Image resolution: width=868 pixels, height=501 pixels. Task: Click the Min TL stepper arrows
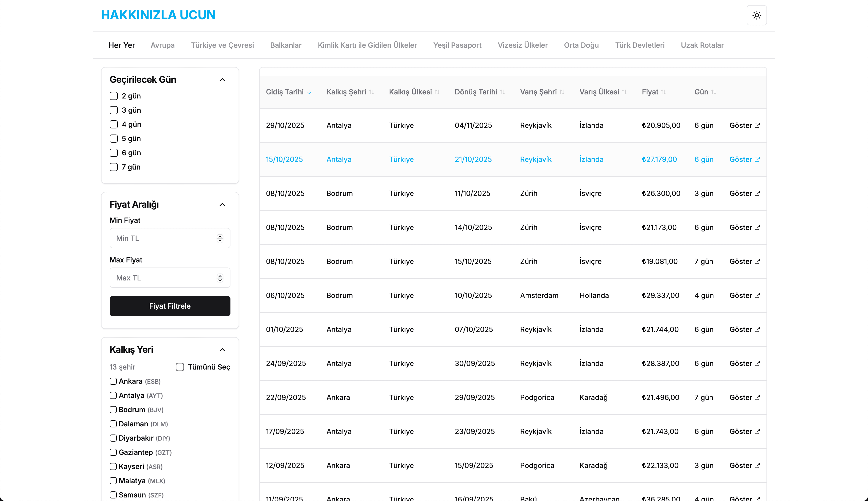(220, 238)
